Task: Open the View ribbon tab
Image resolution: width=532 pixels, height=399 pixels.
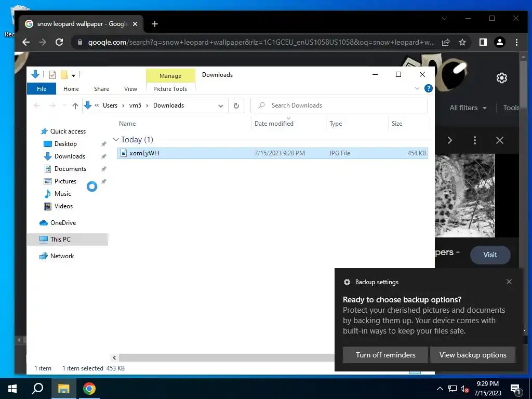Action: click(x=130, y=89)
